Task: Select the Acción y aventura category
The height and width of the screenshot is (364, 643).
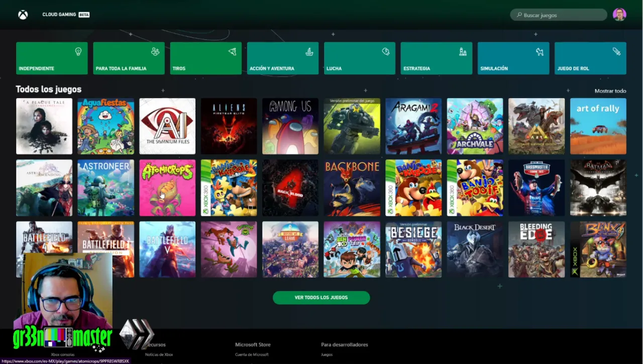Action: 283,58
